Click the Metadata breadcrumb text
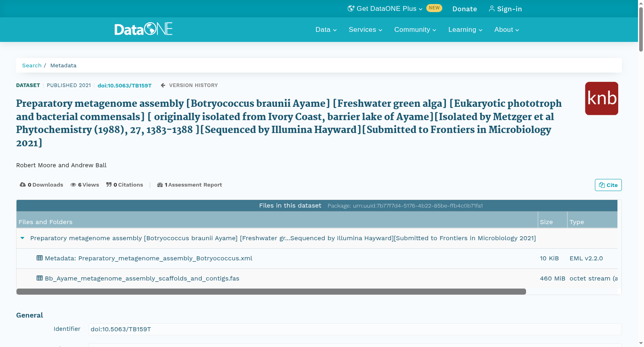The height and width of the screenshot is (347, 644). click(63, 65)
